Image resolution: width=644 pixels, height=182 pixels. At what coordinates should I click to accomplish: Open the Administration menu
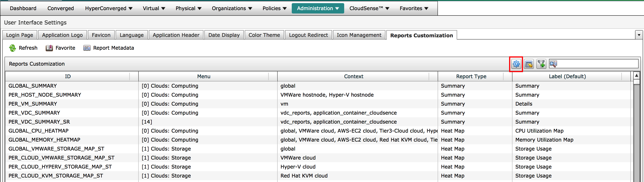pyautogui.click(x=318, y=8)
